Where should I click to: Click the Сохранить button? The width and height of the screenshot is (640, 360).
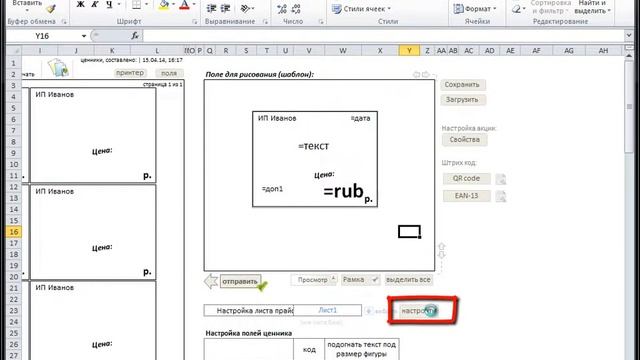pyautogui.click(x=462, y=85)
